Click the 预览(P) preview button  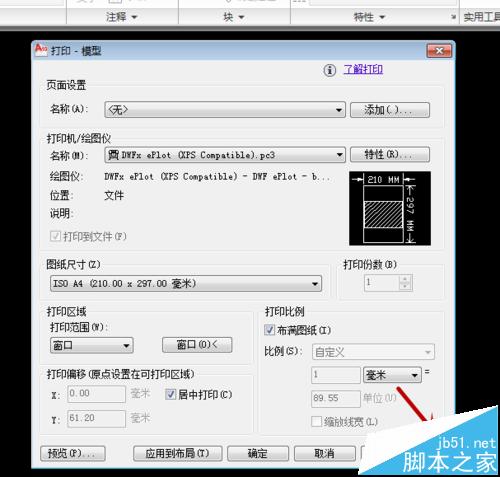(73, 453)
